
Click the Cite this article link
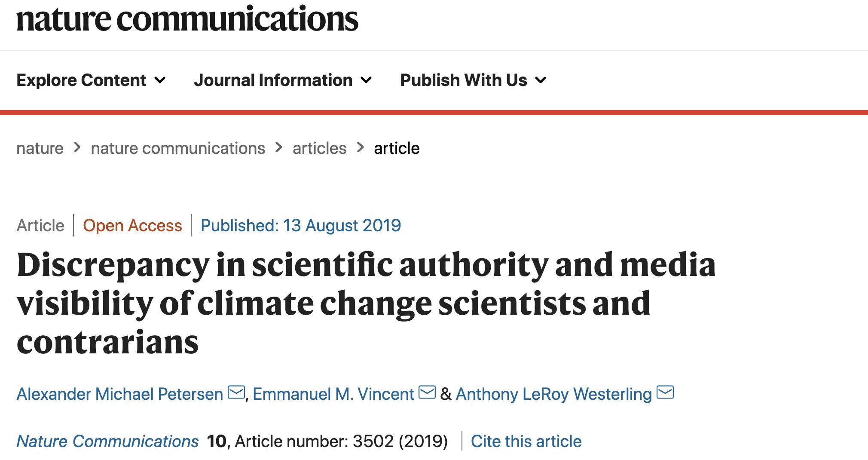click(526, 442)
